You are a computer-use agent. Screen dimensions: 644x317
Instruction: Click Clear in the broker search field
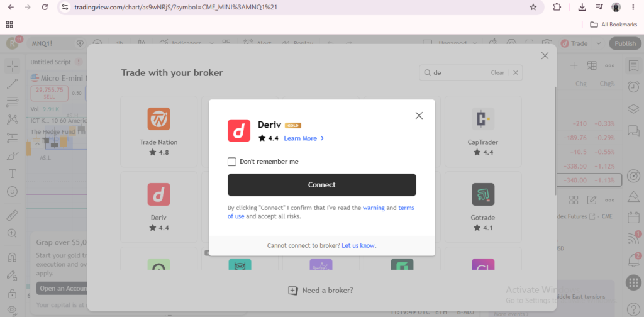pyautogui.click(x=497, y=73)
